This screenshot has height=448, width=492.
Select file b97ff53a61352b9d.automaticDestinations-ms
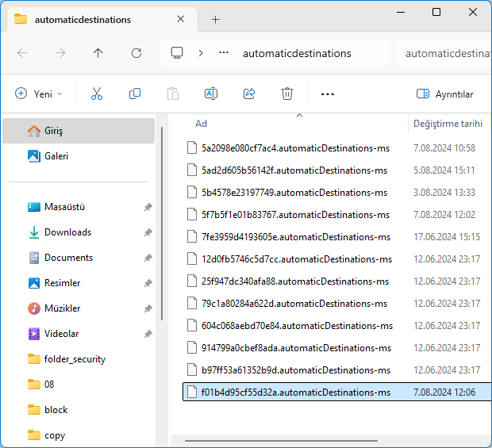296,370
